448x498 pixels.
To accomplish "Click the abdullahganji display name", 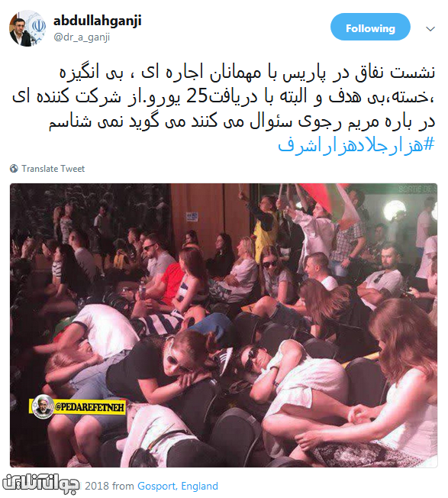I will pyautogui.click(x=98, y=21).
